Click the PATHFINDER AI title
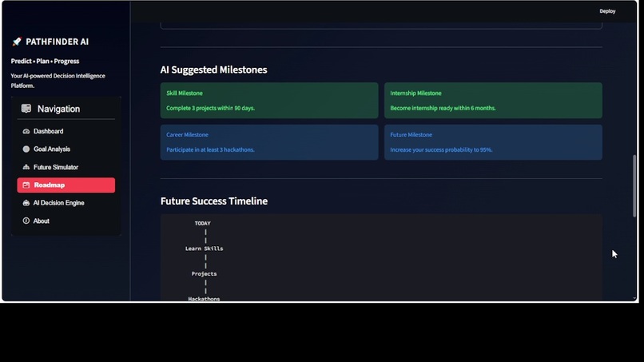Viewport: 644px width, 362px height. coord(57,42)
